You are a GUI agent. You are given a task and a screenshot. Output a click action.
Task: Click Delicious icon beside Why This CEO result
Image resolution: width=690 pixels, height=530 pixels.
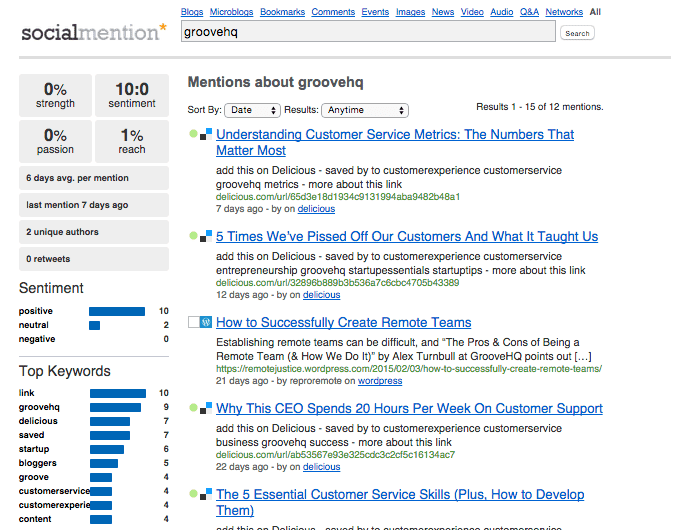coord(206,408)
